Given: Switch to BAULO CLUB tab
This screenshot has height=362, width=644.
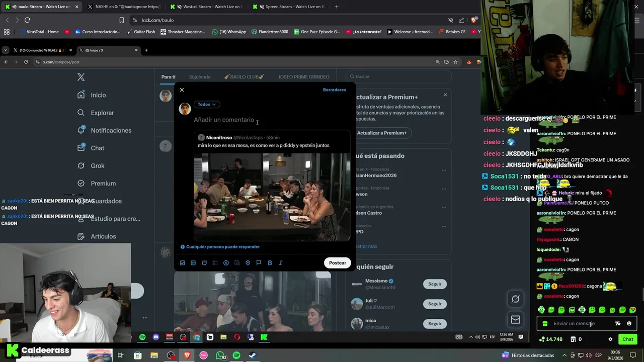Looking at the screenshot, I should [244, 77].
